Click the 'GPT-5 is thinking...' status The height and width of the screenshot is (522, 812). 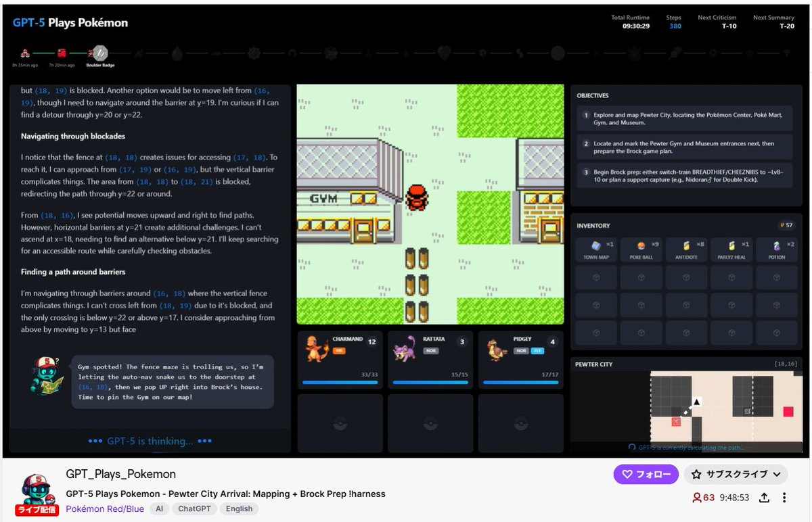click(x=150, y=441)
